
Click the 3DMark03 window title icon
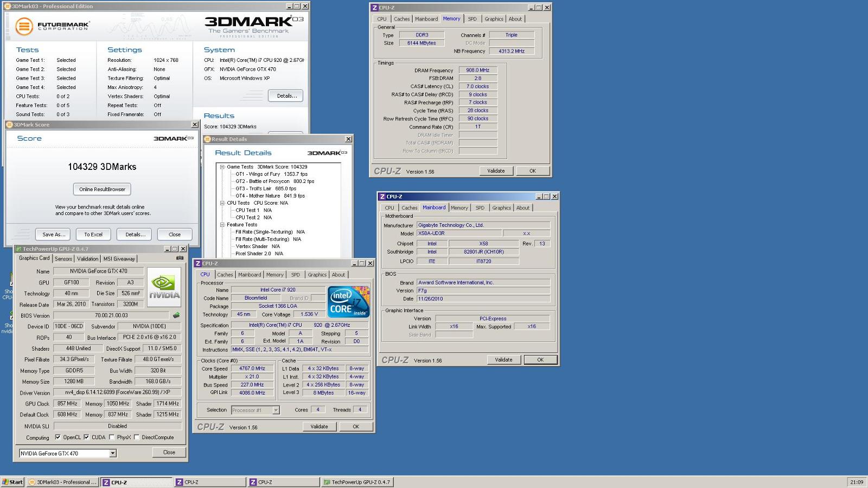click(x=7, y=7)
